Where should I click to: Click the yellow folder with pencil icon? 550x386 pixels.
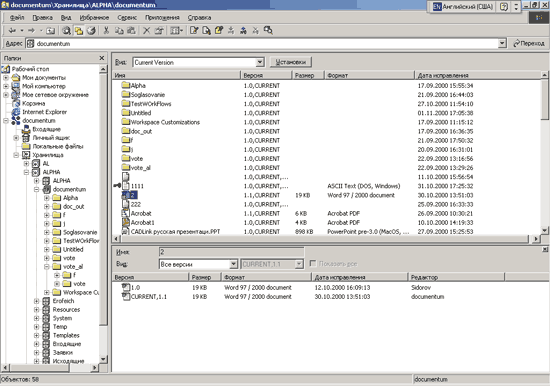click(x=219, y=31)
